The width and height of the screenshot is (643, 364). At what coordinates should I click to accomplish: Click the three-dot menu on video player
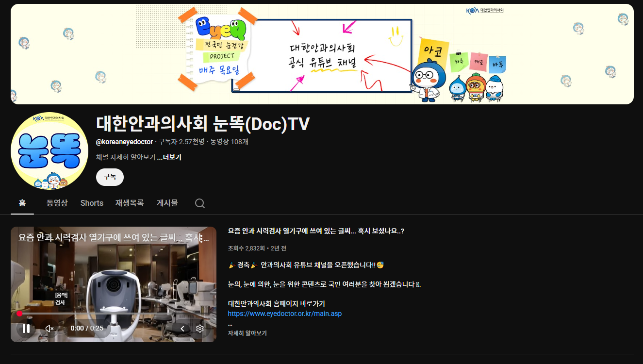(x=201, y=238)
